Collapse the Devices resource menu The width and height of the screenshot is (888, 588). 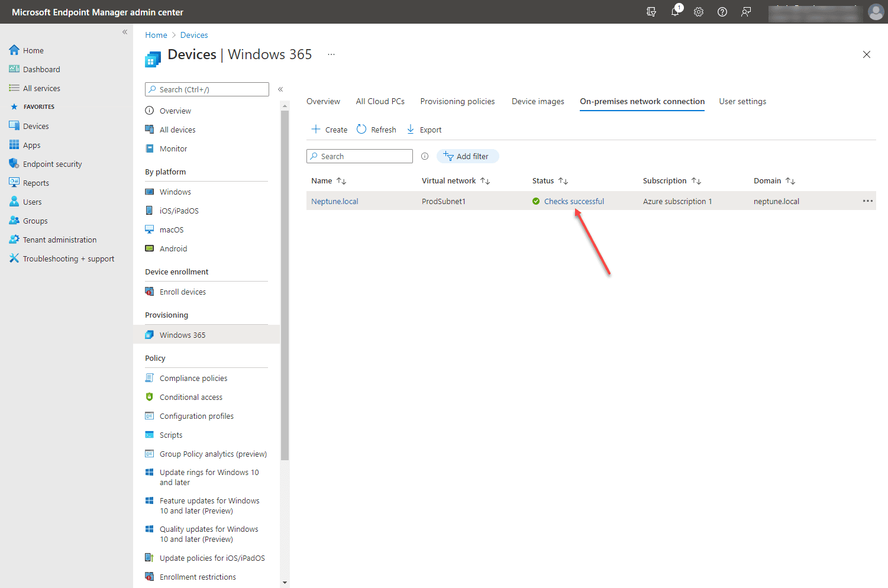point(280,89)
